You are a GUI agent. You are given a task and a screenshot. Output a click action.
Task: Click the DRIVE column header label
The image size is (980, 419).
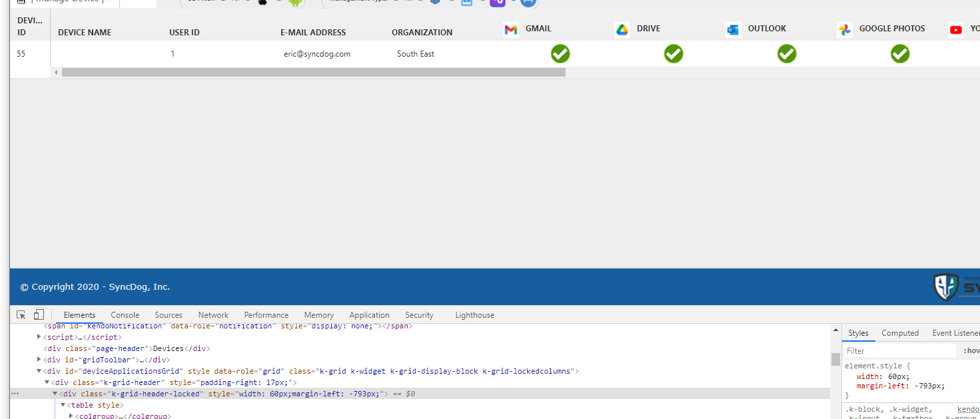click(648, 29)
